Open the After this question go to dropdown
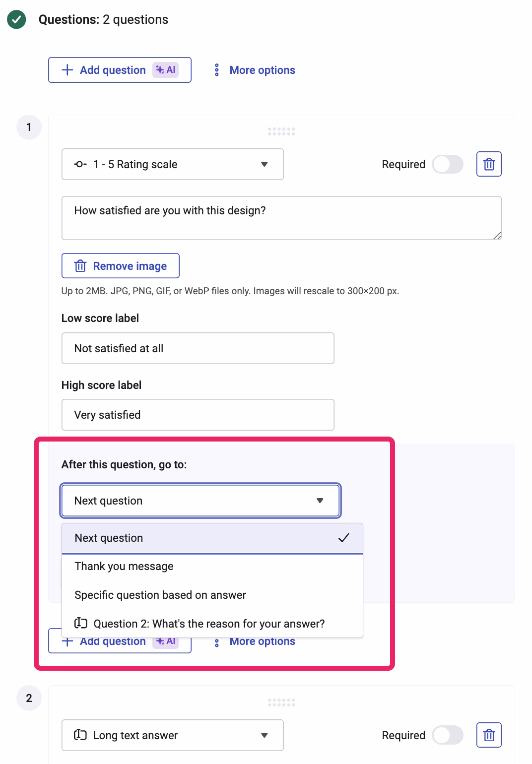 (199, 500)
